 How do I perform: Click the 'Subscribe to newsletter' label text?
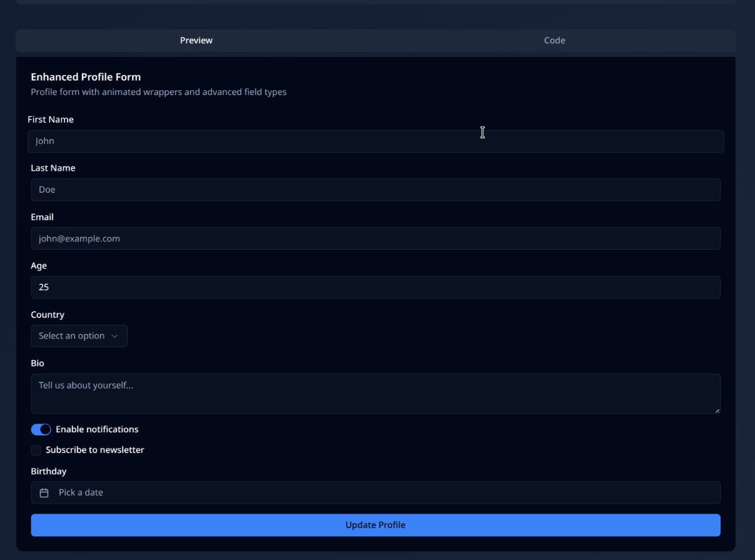pyautogui.click(x=94, y=450)
